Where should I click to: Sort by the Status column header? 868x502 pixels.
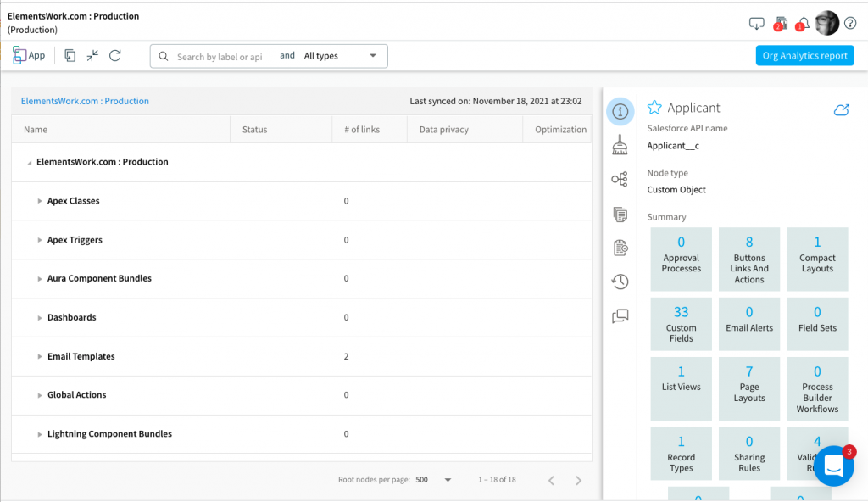(254, 130)
